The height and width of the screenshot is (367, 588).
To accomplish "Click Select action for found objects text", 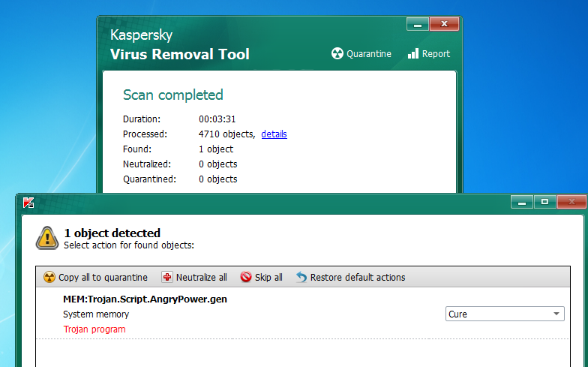I will tap(129, 245).
